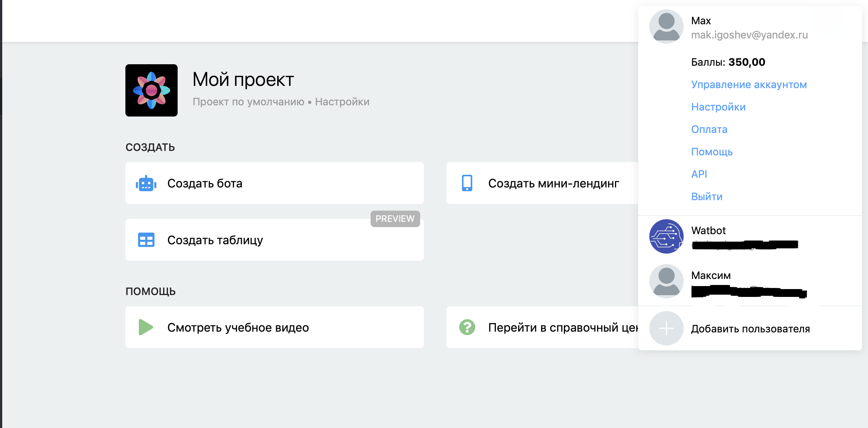Open the API menu entry
This screenshot has width=868, height=428.
699,174
